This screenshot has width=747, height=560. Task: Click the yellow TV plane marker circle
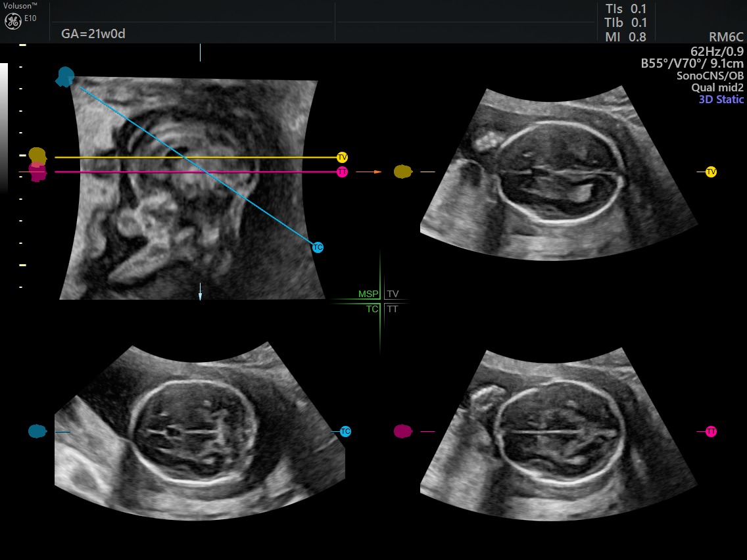(x=342, y=157)
